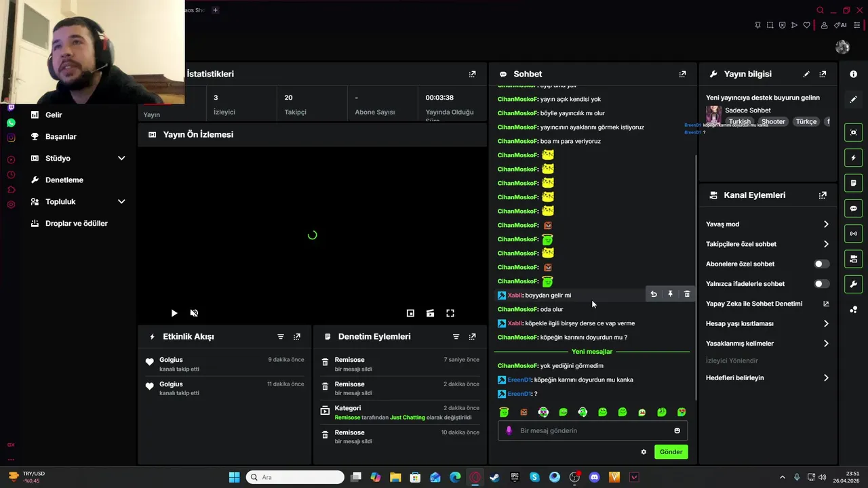Open the Windows Start menu
Screen dimensions: 868x488
(234, 477)
